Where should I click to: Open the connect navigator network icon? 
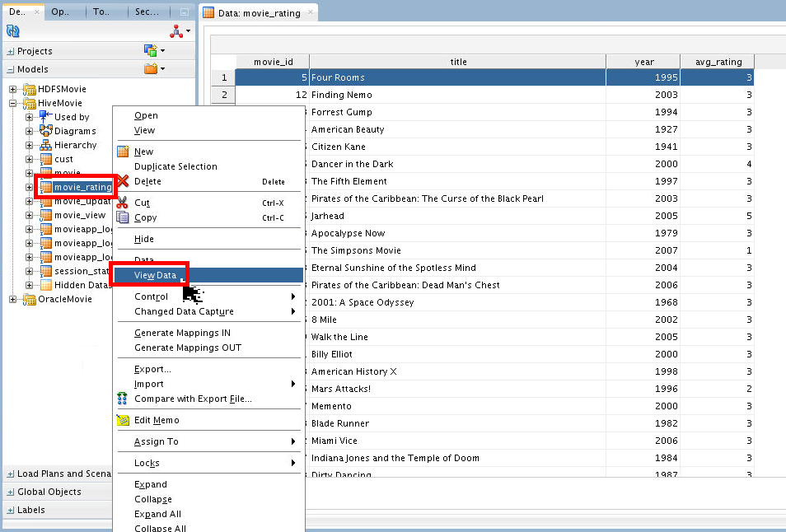click(x=176, y=31)
